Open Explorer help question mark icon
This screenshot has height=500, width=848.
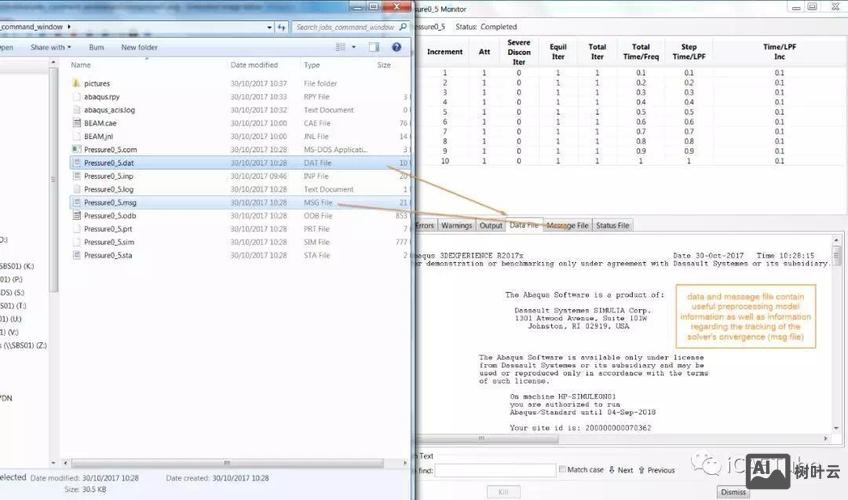[x=396, y=47]
